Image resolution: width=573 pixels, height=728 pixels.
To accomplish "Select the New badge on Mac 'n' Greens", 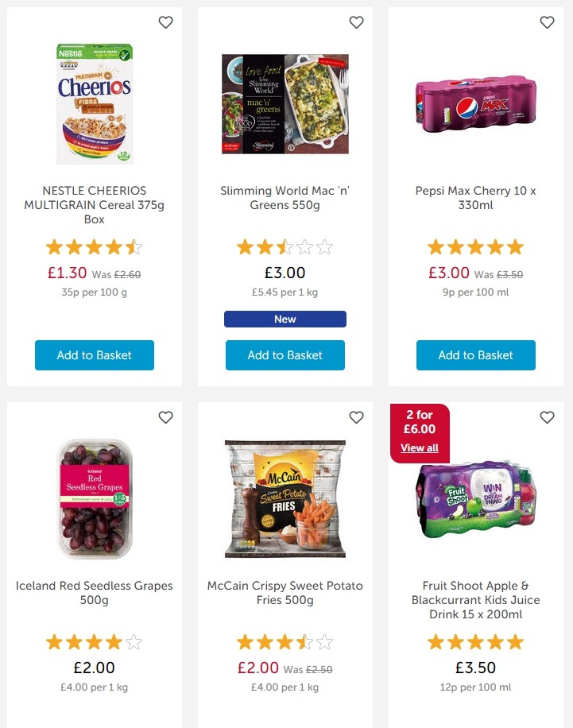I will pos(285,319).
